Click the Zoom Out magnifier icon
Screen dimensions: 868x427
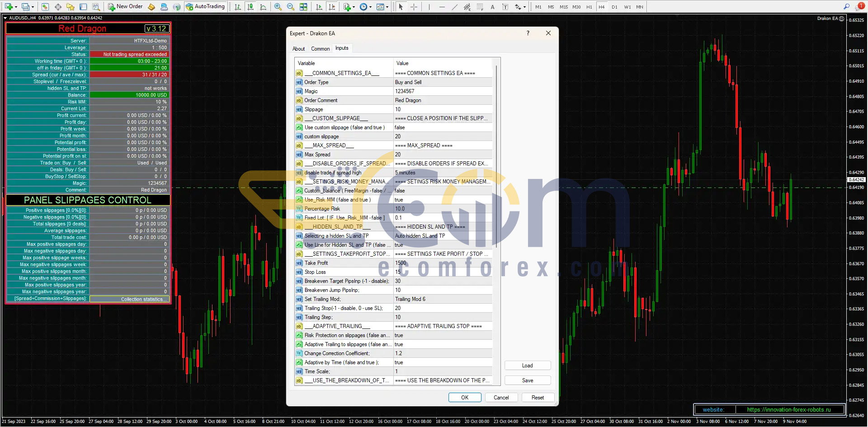pos(290,7)
